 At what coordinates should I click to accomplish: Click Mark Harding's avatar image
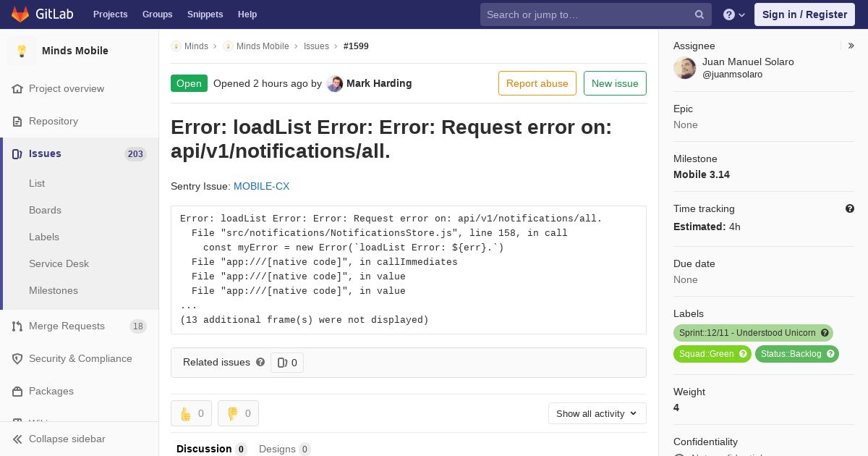pos(334,83)
